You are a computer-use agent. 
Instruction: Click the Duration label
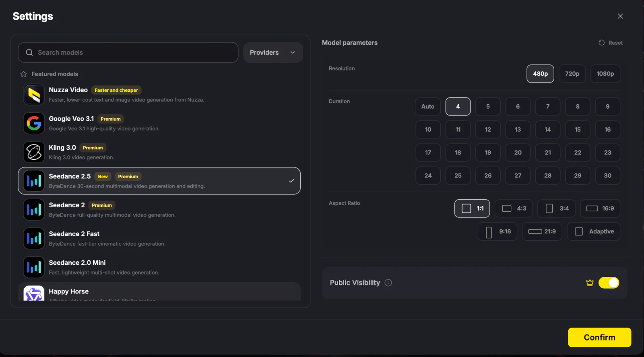(x=339, y=101)
